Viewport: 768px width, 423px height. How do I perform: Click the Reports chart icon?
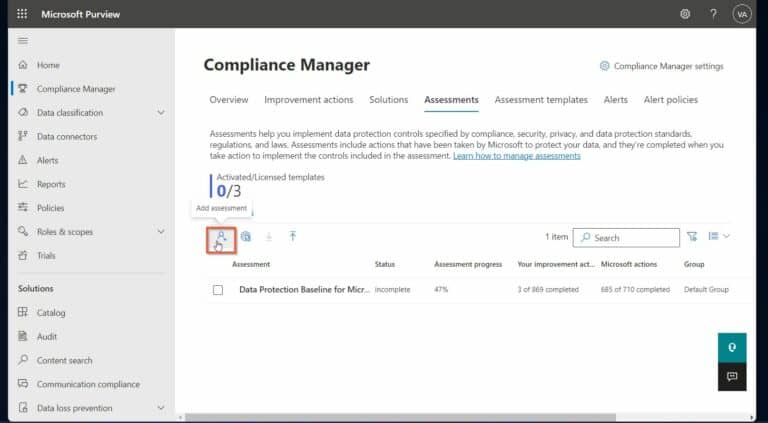(x=23, y=184)
